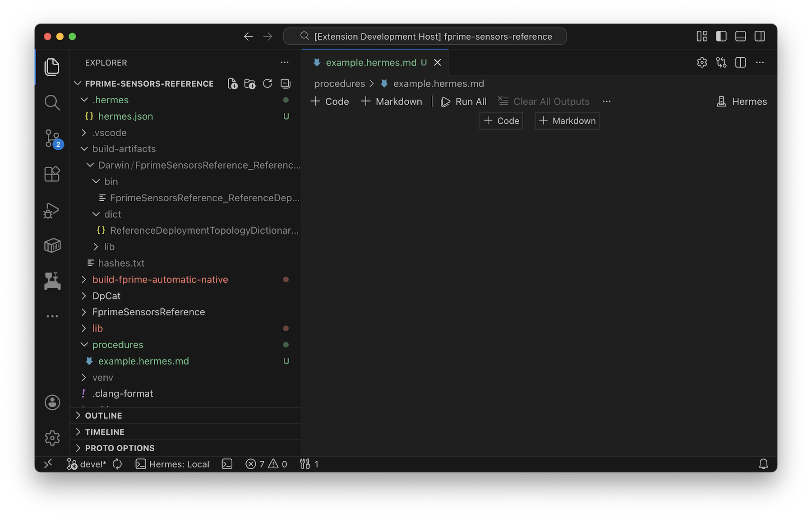812x518 pixels.
Task: Click the New Folder icon in Explorer
Action: pos(250,84)
